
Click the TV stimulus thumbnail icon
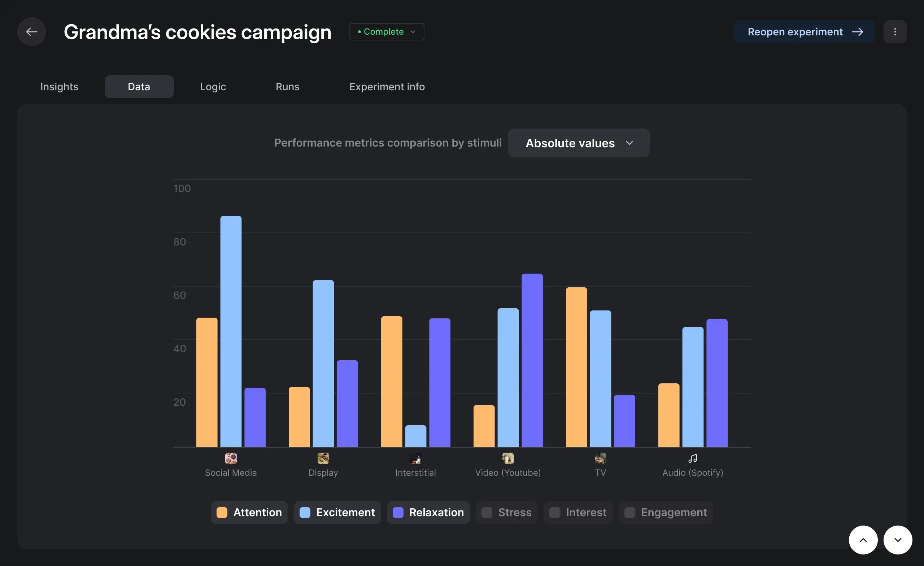600,458
